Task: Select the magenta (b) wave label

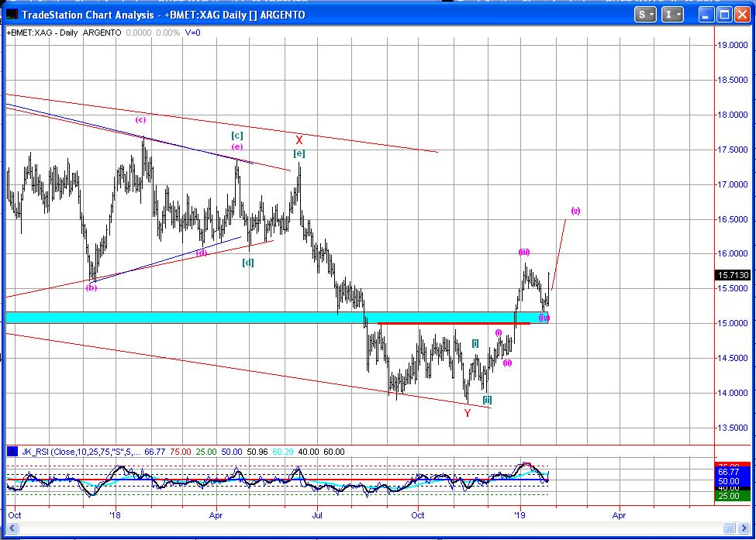Action: pos(91,287)
